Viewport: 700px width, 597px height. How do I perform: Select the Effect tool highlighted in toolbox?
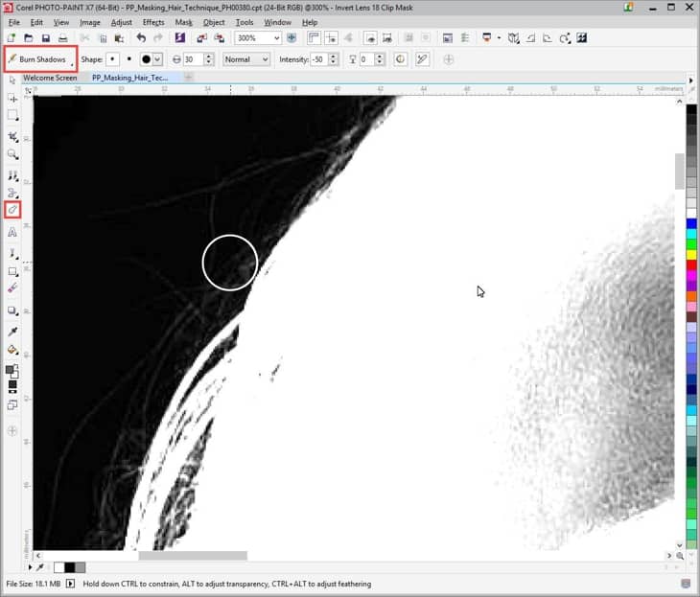[12, 209]
